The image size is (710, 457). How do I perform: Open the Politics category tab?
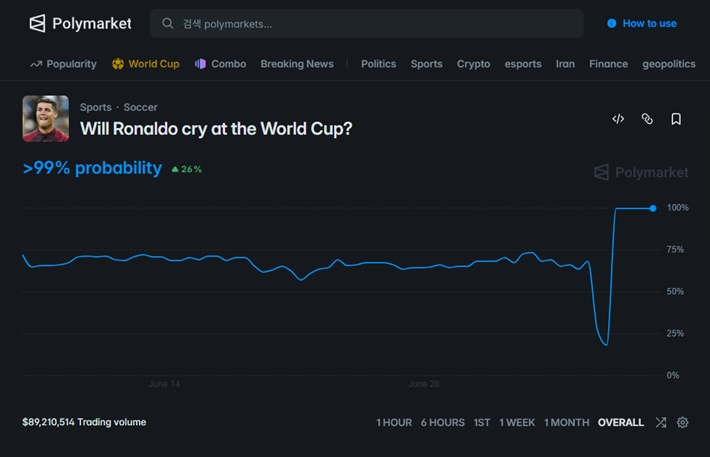pos(378,64)
